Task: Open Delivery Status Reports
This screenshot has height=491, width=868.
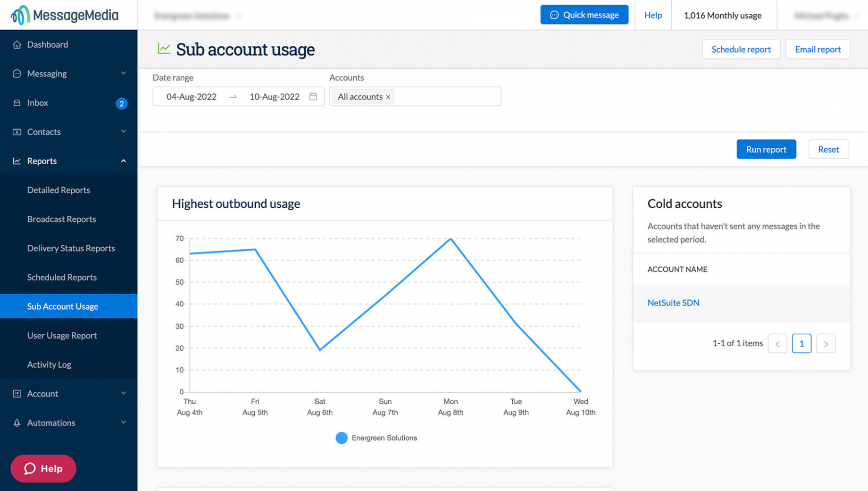Action: pos(71,248)
